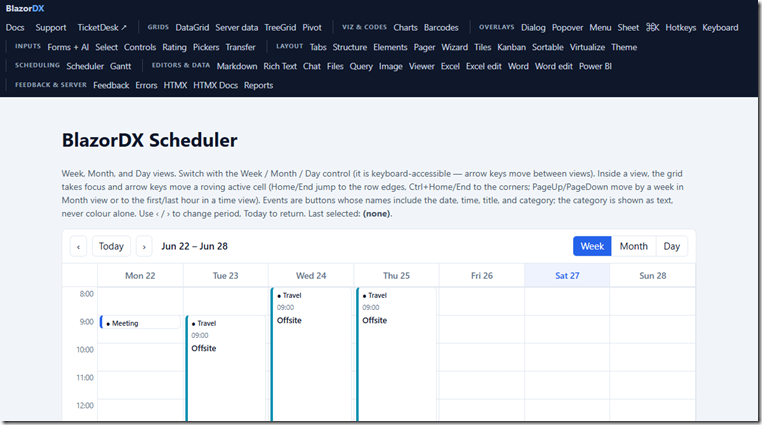The width and height of the screenshot is (762, 425).
Task: Open Scheduler in navigation
Action: (x=85, y=66)
